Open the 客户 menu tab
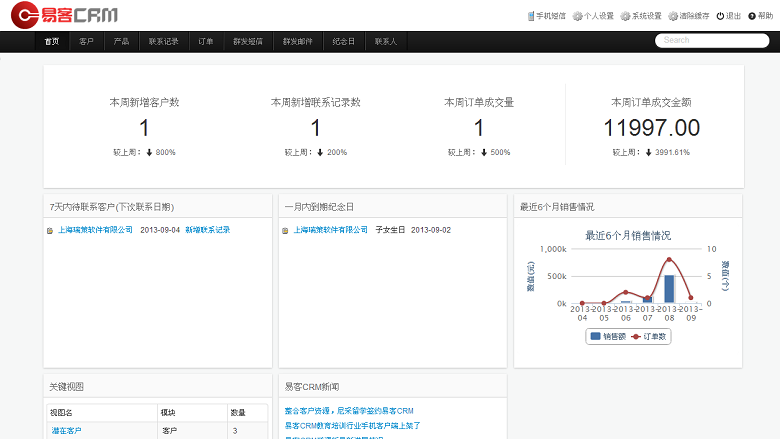The width and height of the screenshot is (780, 439). (87, 41)
